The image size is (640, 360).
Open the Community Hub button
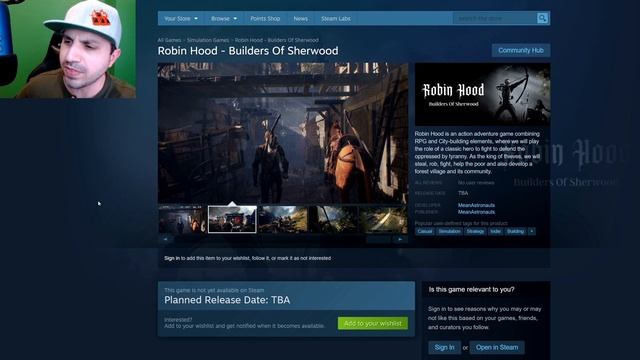[x=521, y=50]
